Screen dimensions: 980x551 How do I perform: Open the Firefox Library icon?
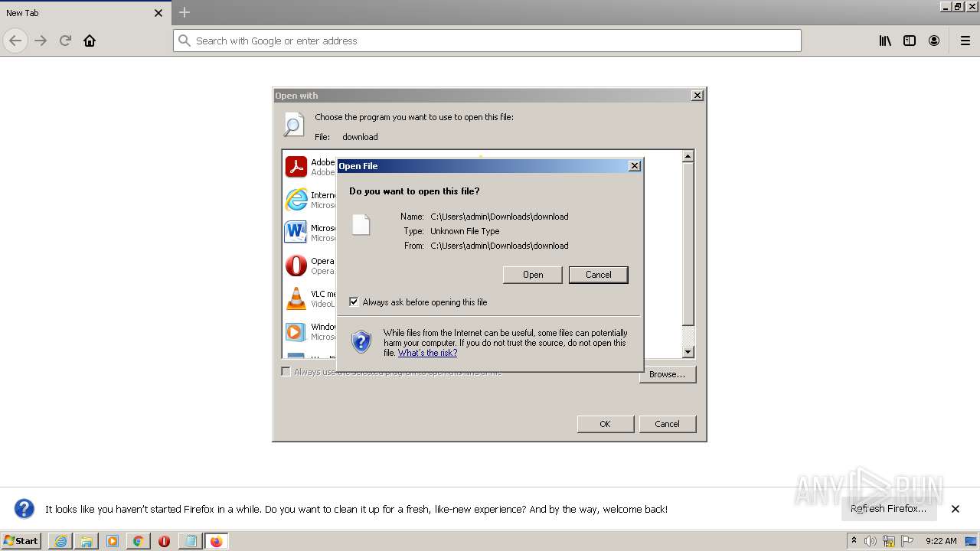(885, 41)
